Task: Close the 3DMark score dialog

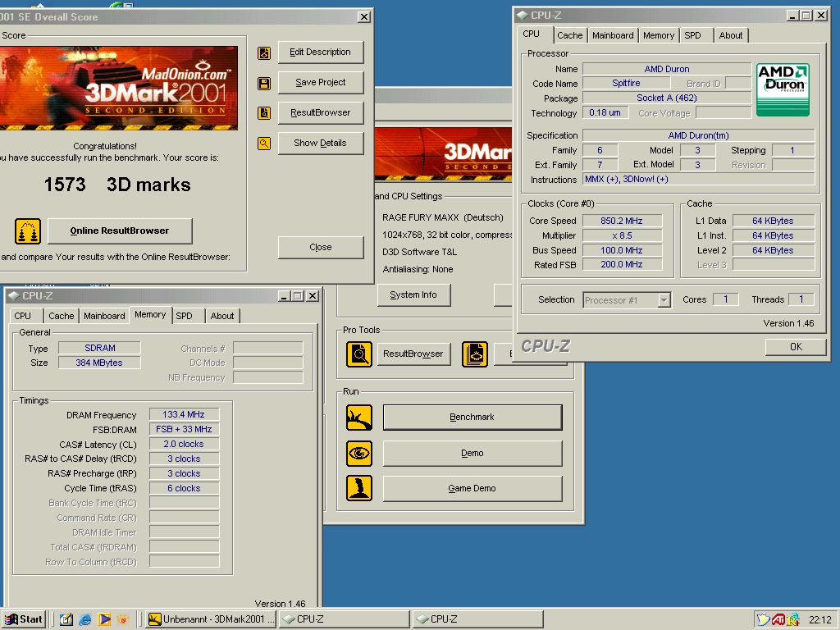Action: click(x=363, y=17)
